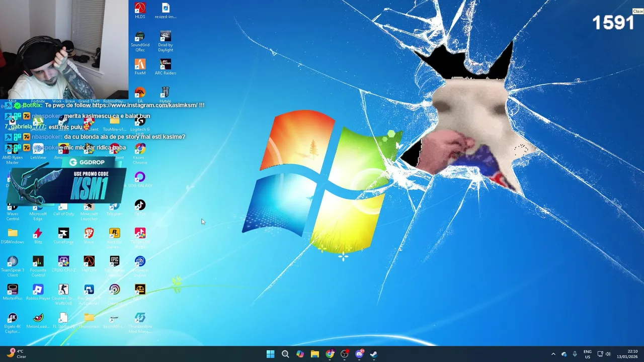Click the streamer webcam overlay

point(64,49)
